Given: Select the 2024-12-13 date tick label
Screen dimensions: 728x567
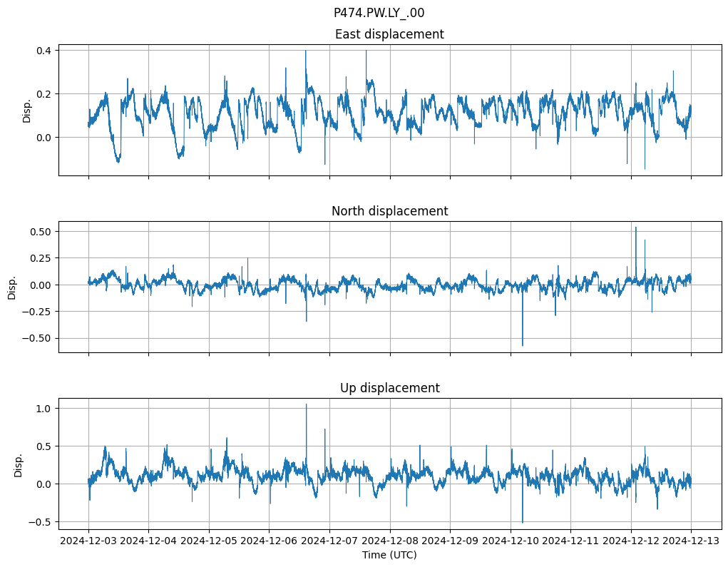Looking at the screenshot, I should (x=691, y=541).
